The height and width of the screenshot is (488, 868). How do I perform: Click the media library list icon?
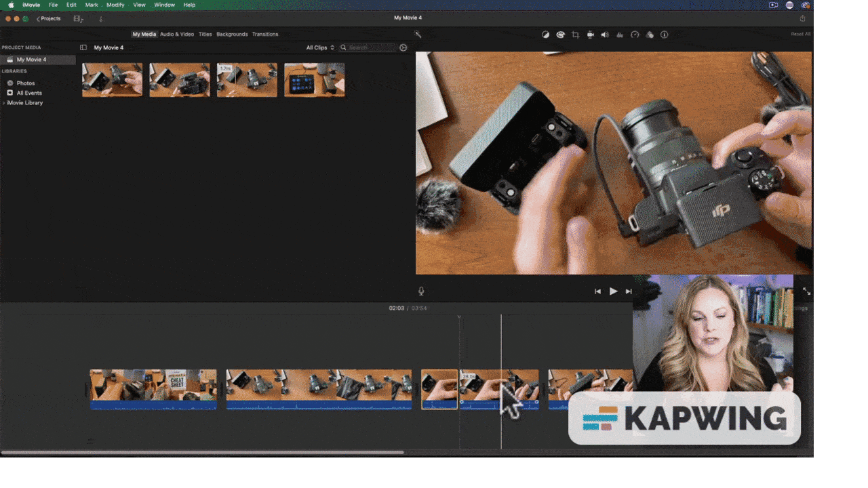[79, 19]
